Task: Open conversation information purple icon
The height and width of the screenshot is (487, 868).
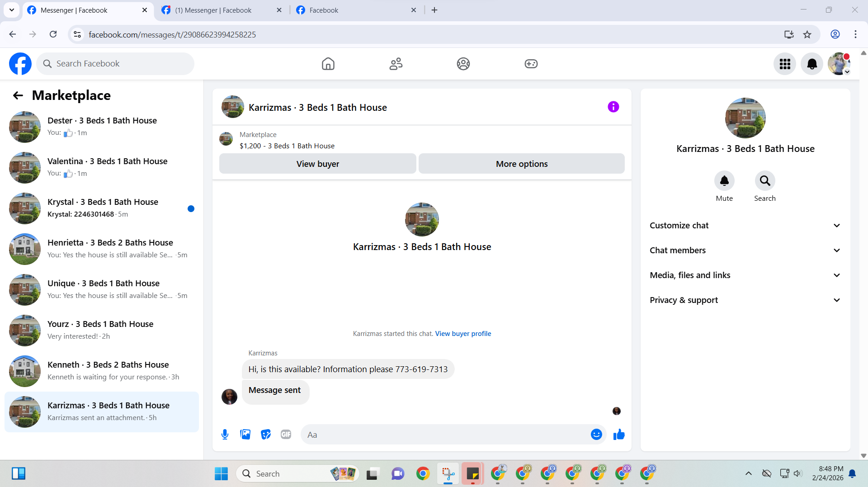Action: 613,107
